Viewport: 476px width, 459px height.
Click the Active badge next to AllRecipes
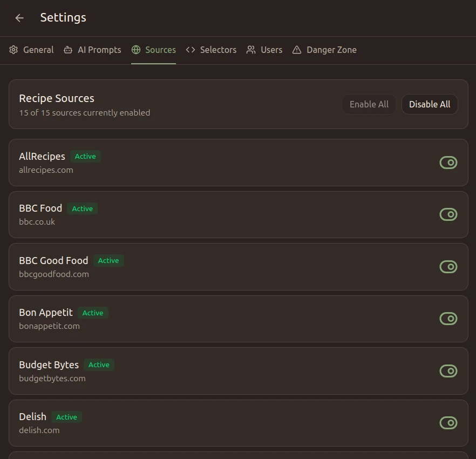[85, 156]
